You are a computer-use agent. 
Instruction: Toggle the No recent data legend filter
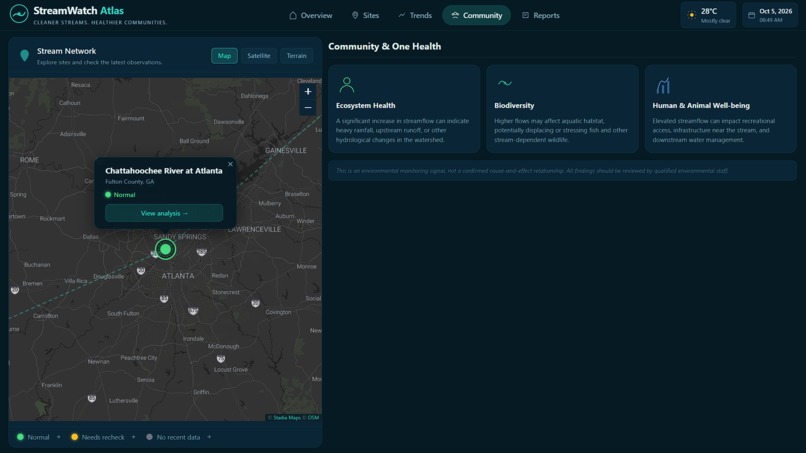[x=173, y=437]
